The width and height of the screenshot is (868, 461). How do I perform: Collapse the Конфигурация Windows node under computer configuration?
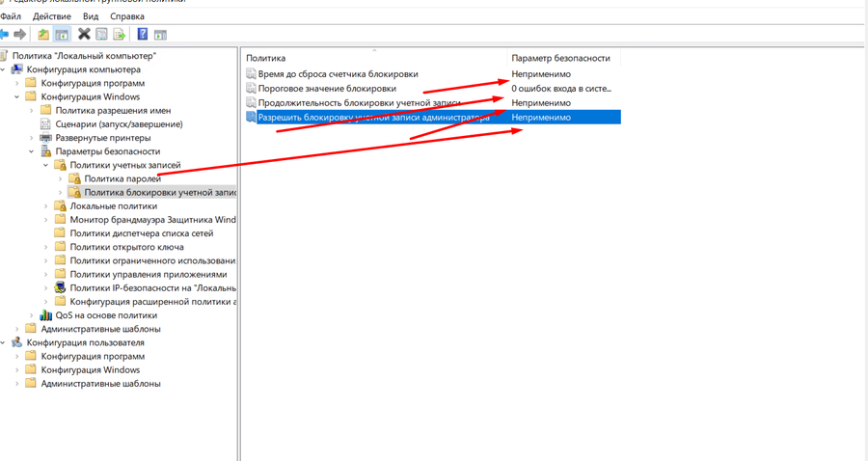[16, 96]
